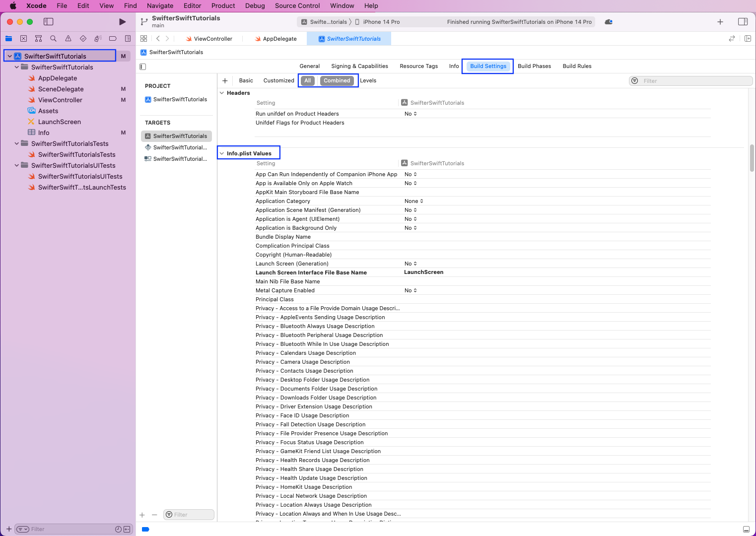
Task: Open the Build Phases tab
Action: coord(535,66)
